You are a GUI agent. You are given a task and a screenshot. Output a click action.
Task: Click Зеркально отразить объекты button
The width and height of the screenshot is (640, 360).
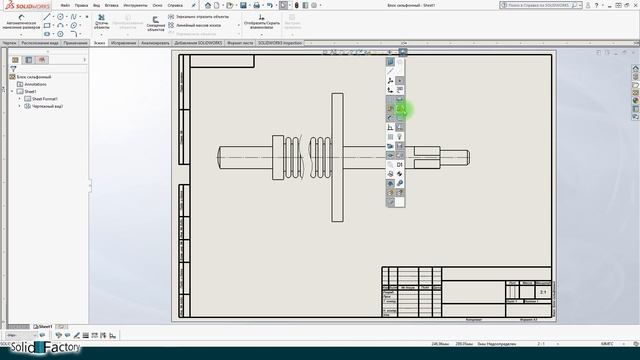click(199, 17)
